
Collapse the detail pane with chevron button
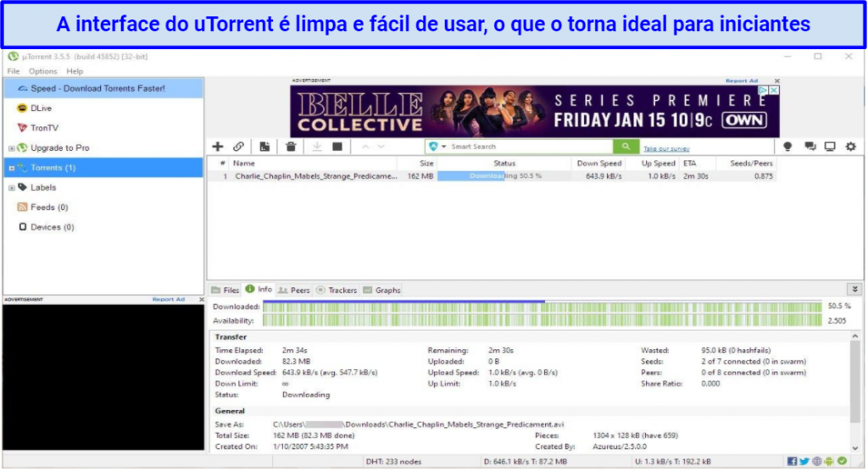(x=854, y=290)
